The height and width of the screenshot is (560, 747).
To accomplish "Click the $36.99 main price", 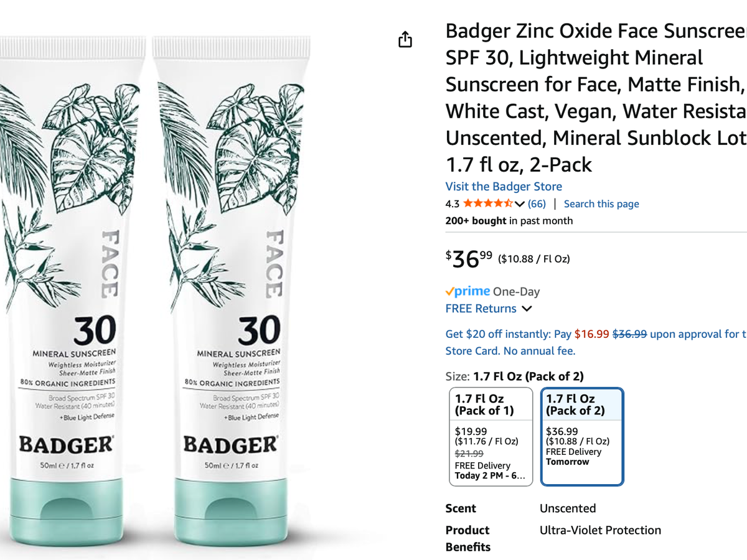I will (469, 258).
